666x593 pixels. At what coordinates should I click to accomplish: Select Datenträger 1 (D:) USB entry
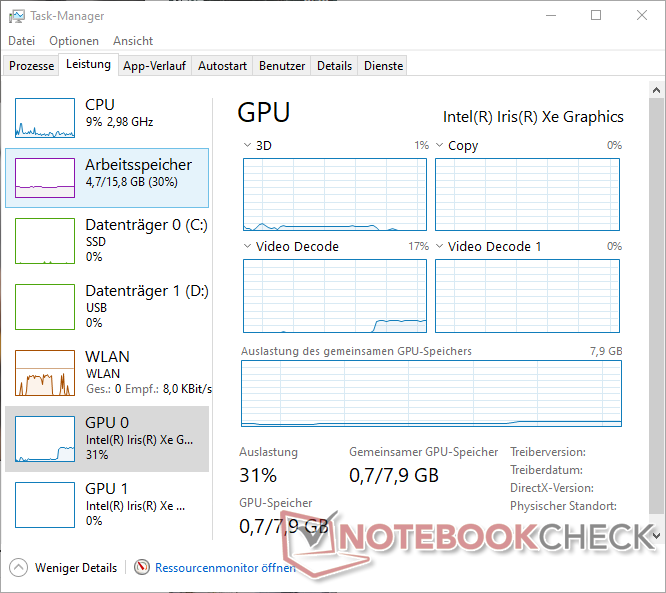[107, 306]
